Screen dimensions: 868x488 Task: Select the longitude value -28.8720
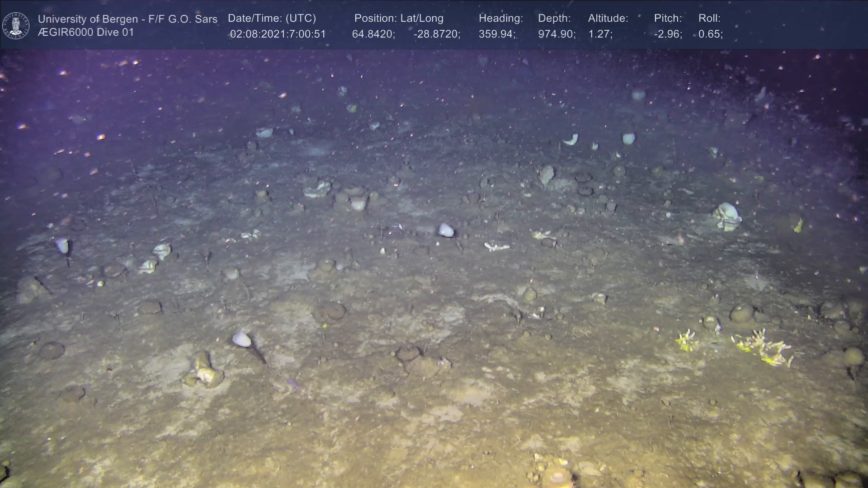click(436, 34)
